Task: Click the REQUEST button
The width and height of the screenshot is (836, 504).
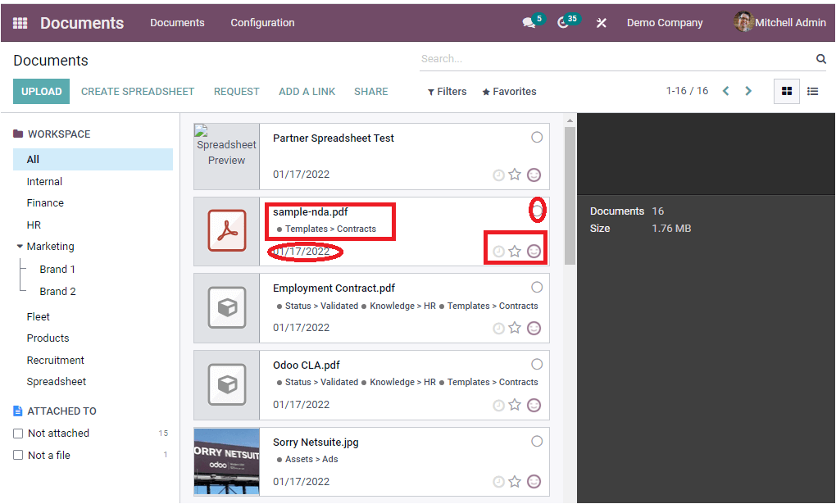Action: pyautogui.click(x=237, y=91)
